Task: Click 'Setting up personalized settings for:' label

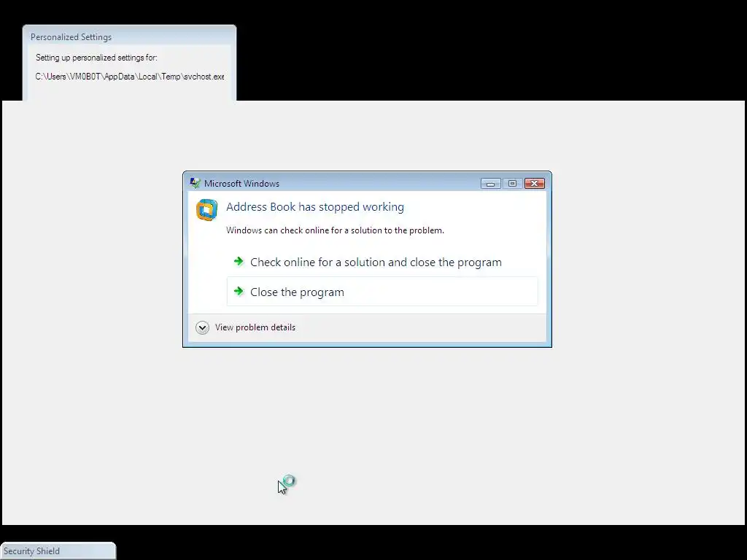Action: click(x=96, y=58)
